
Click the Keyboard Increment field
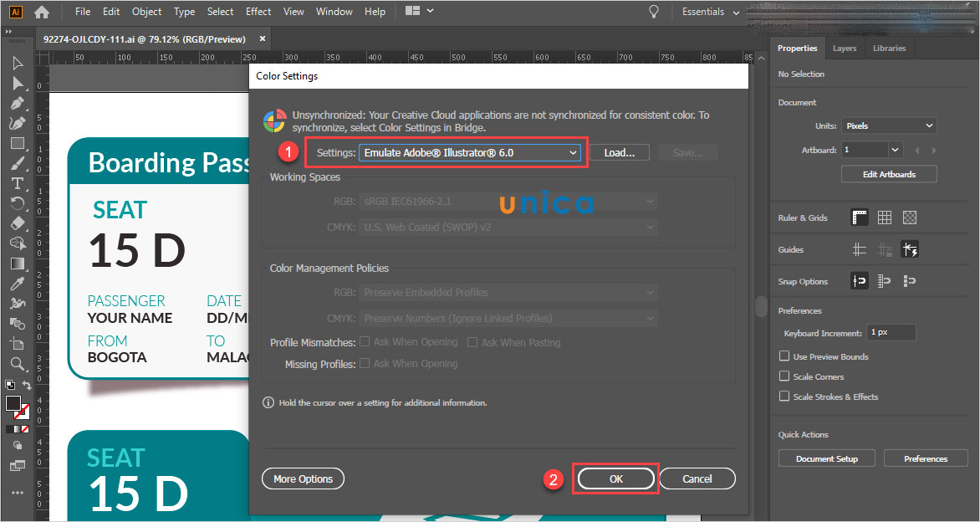tap(892, 333)
